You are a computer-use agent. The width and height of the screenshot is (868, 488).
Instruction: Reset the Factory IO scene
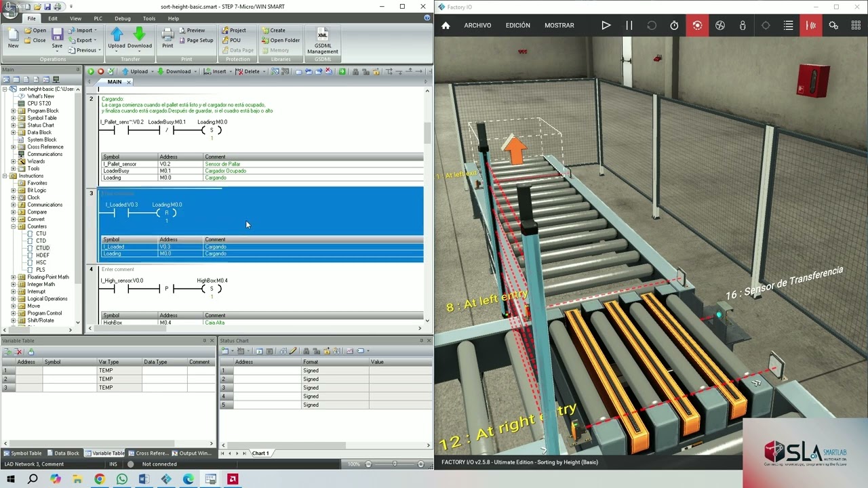tap(652, 26)
